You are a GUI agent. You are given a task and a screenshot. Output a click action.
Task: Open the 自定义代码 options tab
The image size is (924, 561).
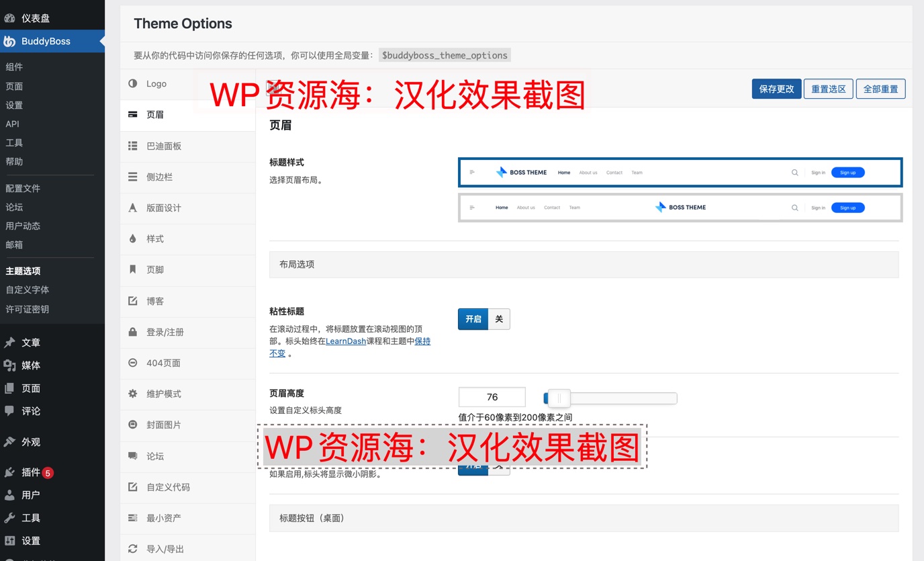click(x=188, y=487)
